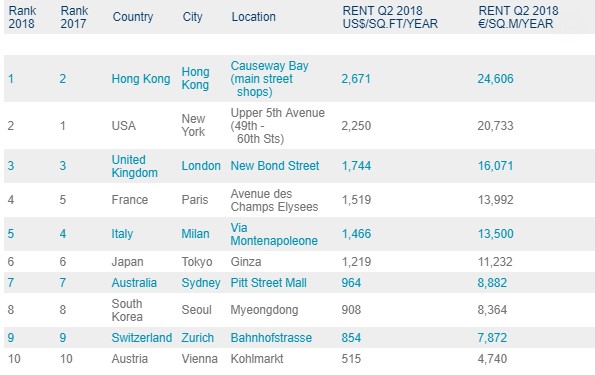Click the 'City' column header
Screen dimensions: 595x375
coord(192,17)
